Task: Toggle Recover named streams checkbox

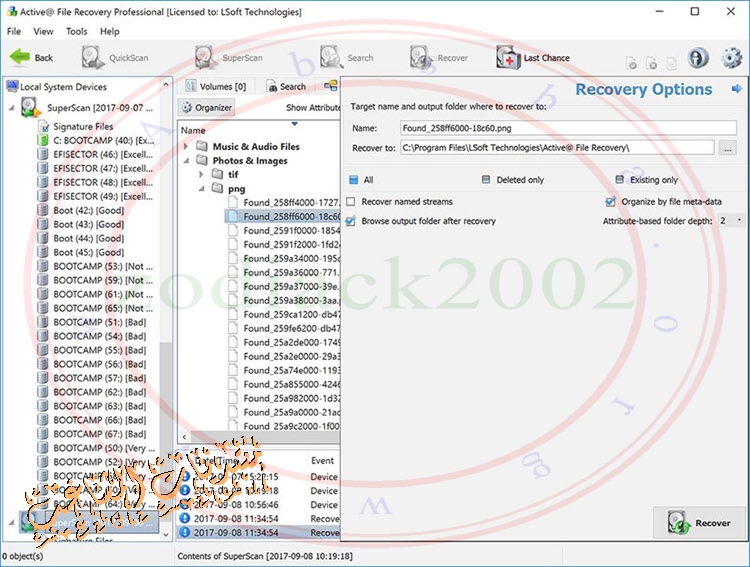Action: click(x=351, y=201)
